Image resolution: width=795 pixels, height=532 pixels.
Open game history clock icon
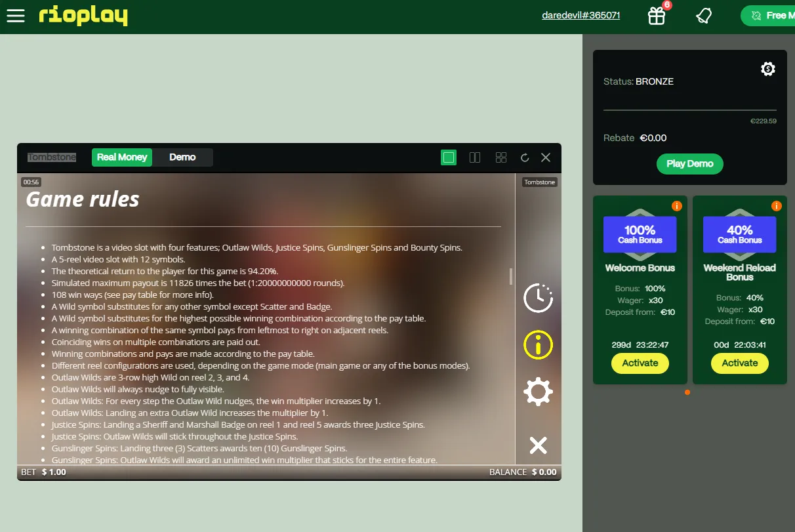538,298
